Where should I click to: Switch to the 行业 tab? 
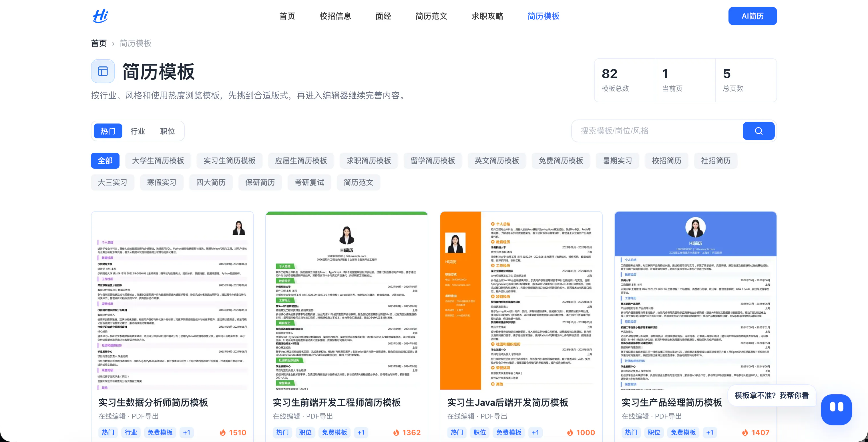[138, 131]
